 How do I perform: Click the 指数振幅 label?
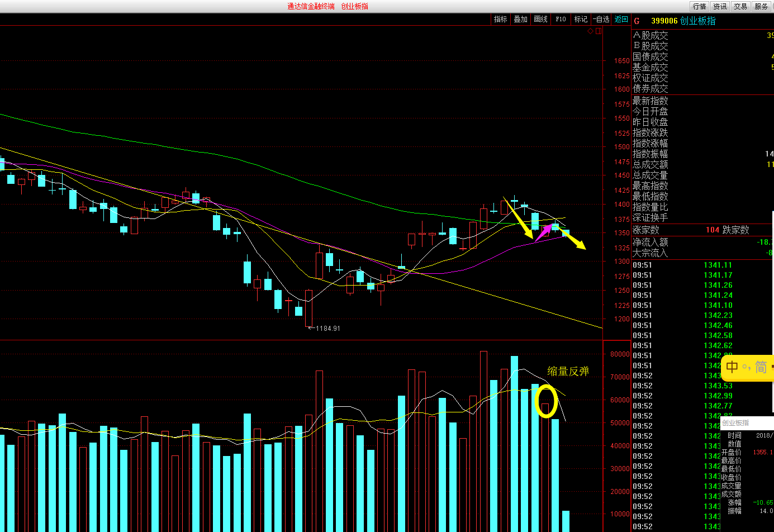tap(650, 154)
